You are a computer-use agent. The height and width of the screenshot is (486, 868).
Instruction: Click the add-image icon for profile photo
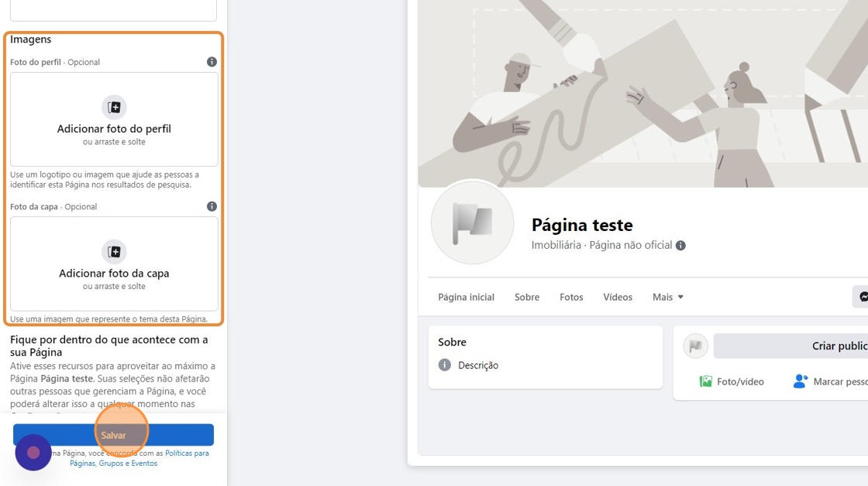(x=114, y=108)
